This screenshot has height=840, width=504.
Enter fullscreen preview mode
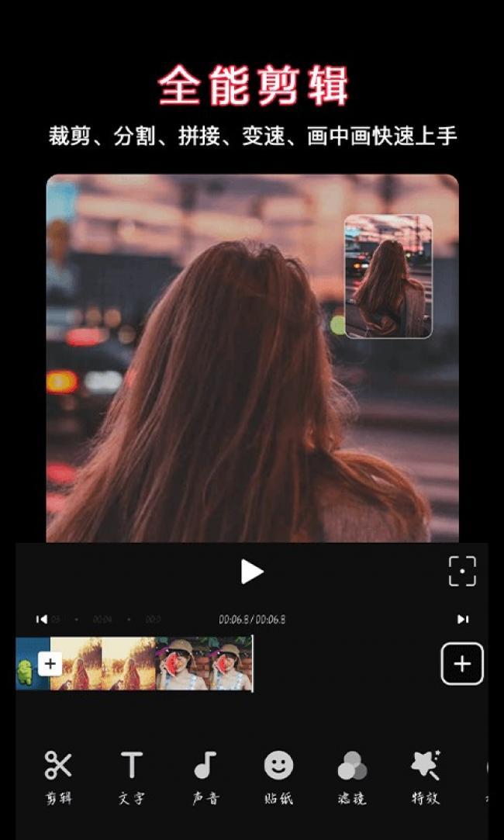(462, 572)
